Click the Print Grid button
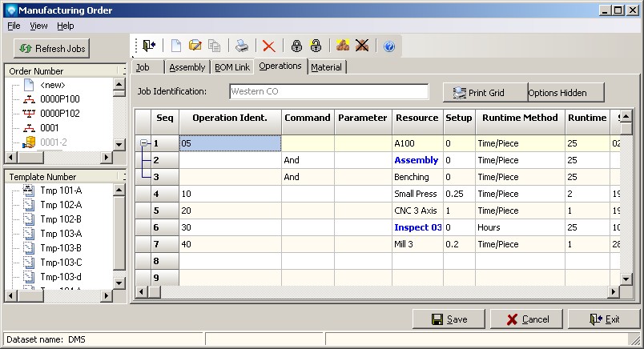Screen dimensions: 644x349 point(485,93)
